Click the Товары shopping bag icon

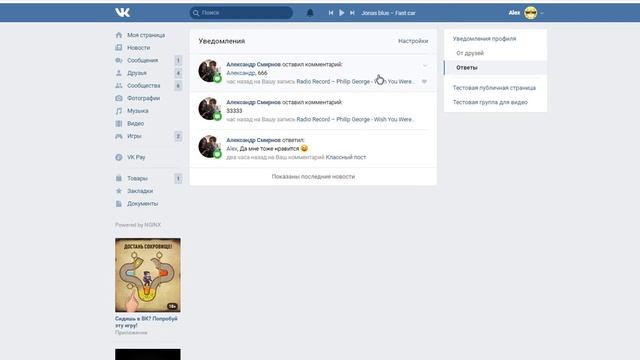[x=119, y=178]
